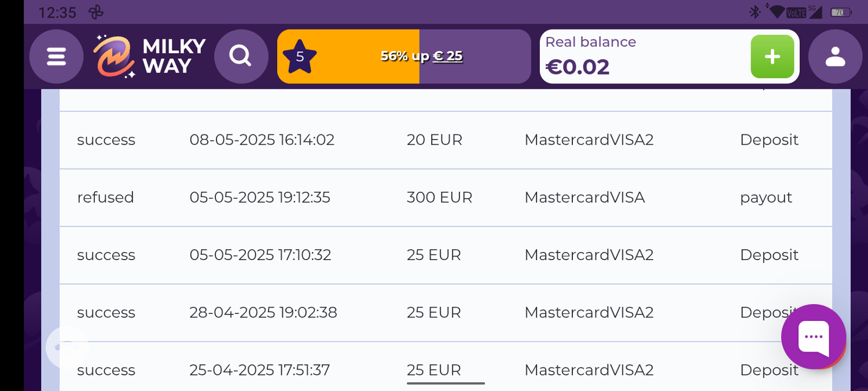This screenshot has height=391, width=868.
Task: Tap the battery indicator in status bar
Action: tap(841, 12)
